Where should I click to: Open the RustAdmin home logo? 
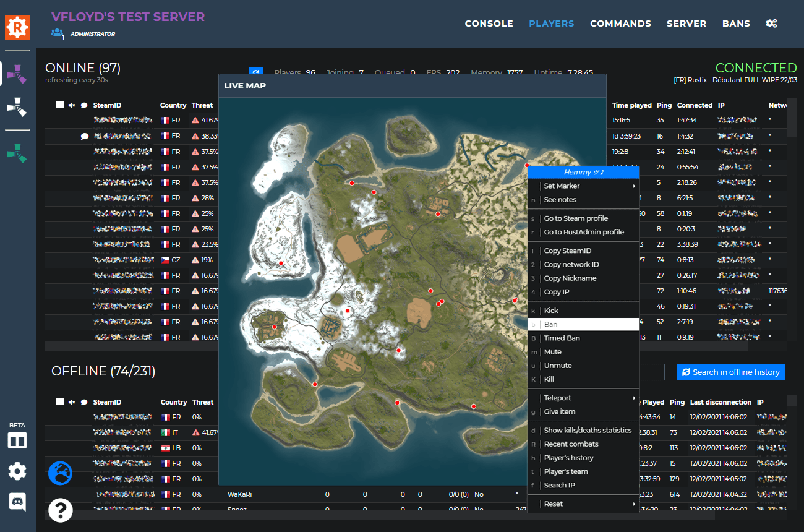click(17, 27)
